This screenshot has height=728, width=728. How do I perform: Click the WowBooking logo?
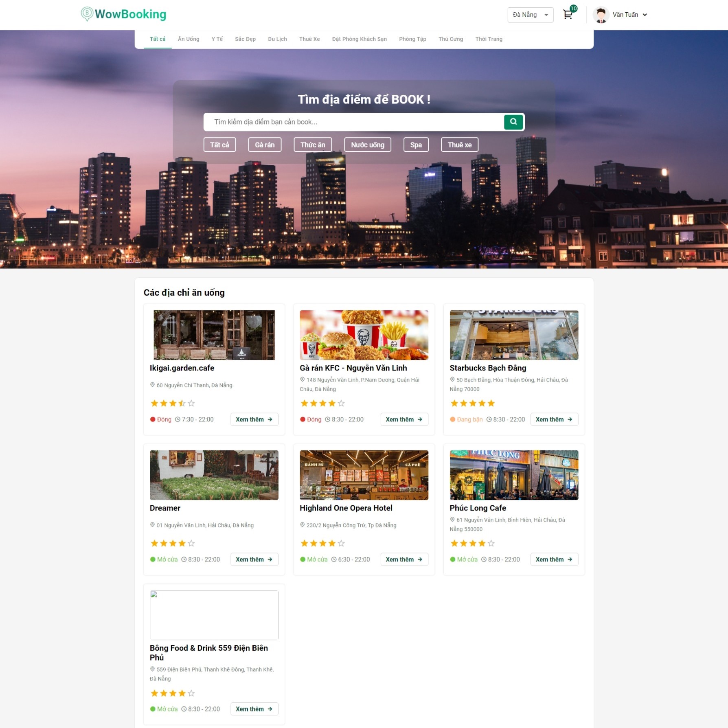click(123, 14)
